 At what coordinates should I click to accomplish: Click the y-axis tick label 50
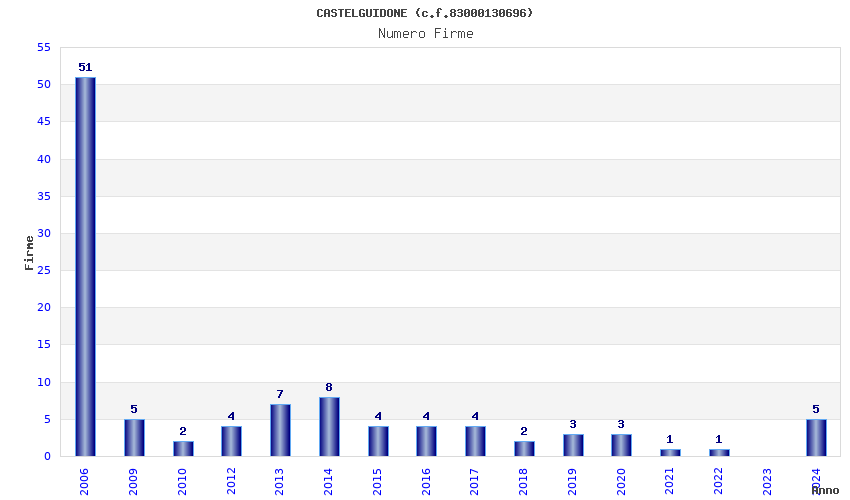44,85
